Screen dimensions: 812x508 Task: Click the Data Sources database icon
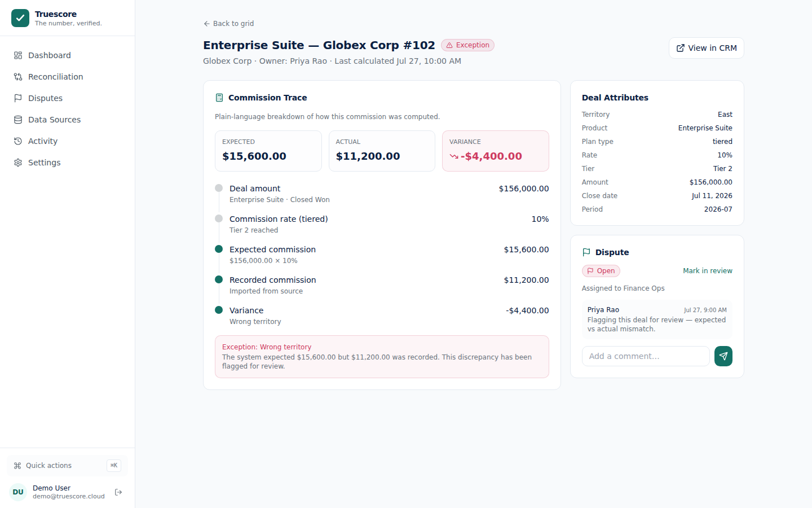tap(18, 120)
